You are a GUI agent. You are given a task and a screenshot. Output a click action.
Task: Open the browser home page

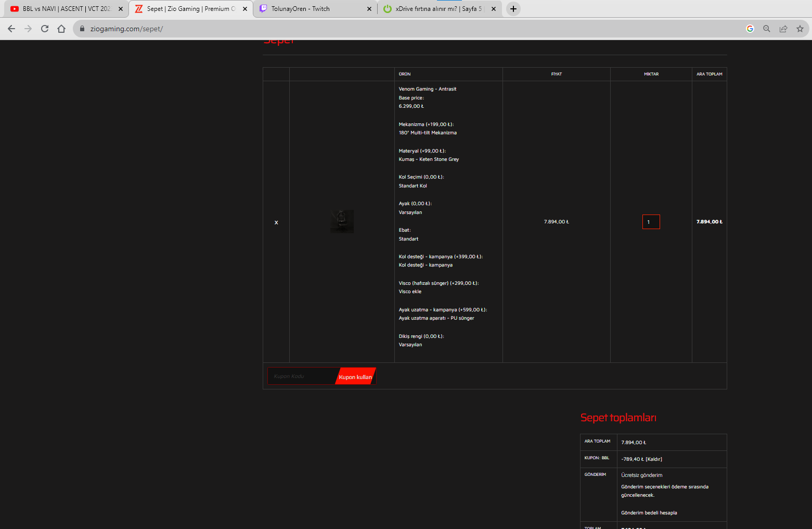click(61, 29)
